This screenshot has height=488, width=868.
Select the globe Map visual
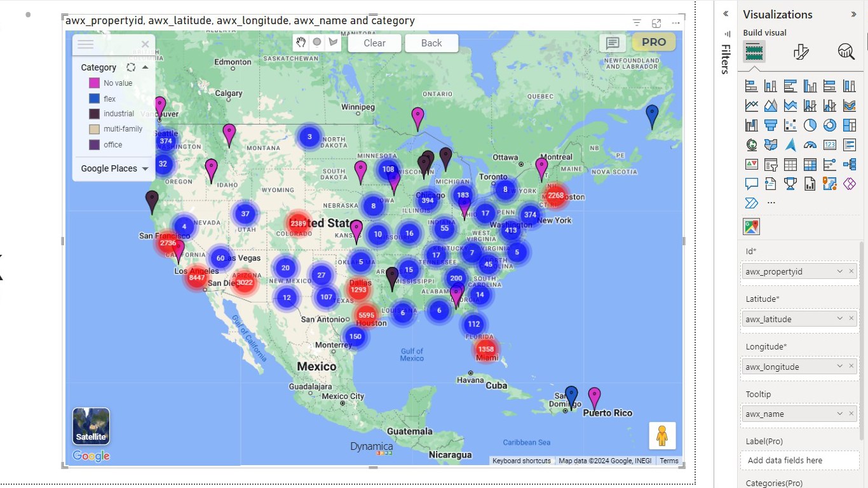point(751,145)
